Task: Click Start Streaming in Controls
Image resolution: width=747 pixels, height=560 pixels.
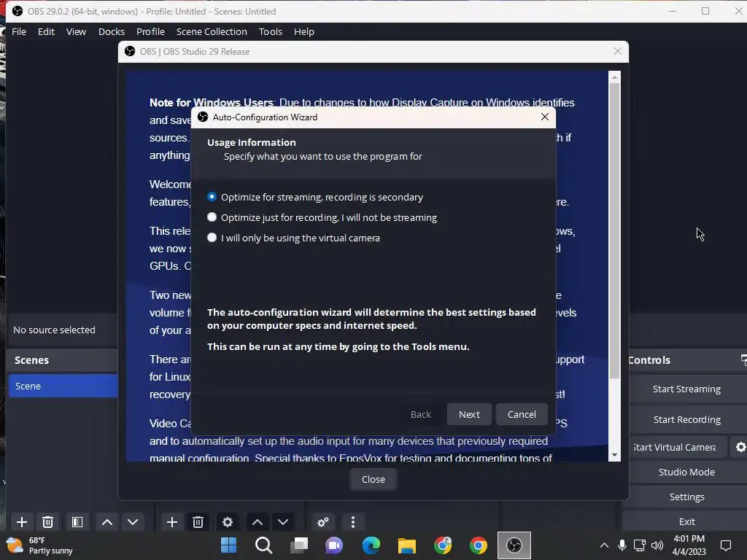Action: point(686,389)
